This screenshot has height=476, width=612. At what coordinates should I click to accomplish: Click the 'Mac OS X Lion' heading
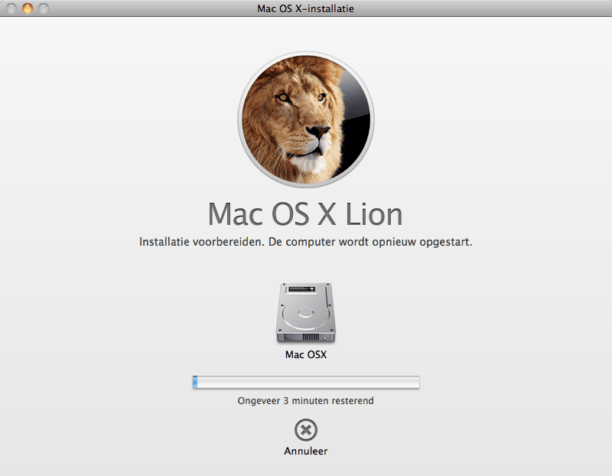[x=305, y=214]
